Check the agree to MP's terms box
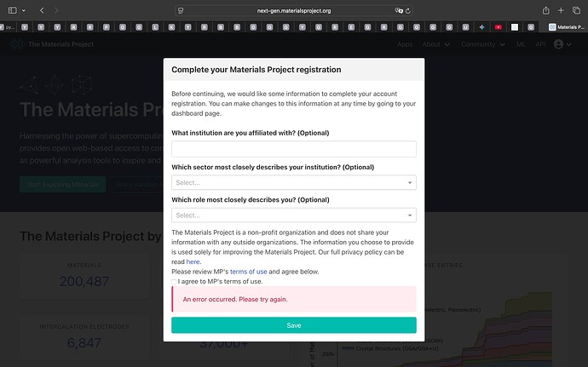 click(x=175, y=281)
